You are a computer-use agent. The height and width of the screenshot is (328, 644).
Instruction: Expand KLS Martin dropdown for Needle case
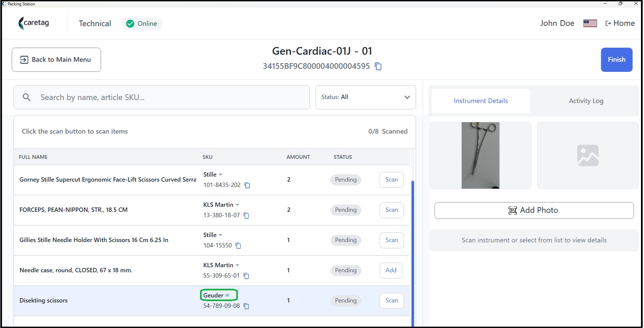[237, 265]
